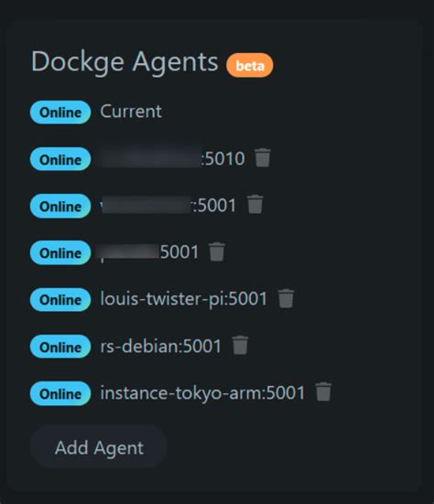
Task: Delete the agent on port 5010
Action: 263,158
